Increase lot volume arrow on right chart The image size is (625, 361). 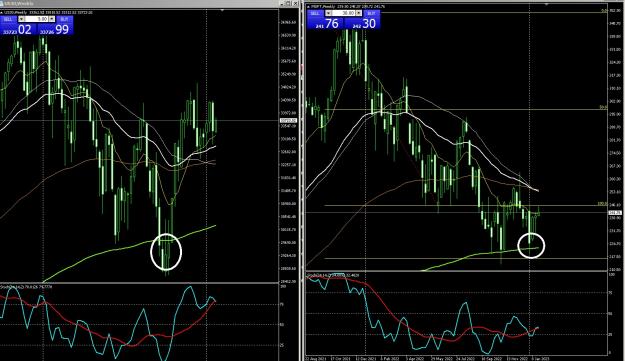358,13
